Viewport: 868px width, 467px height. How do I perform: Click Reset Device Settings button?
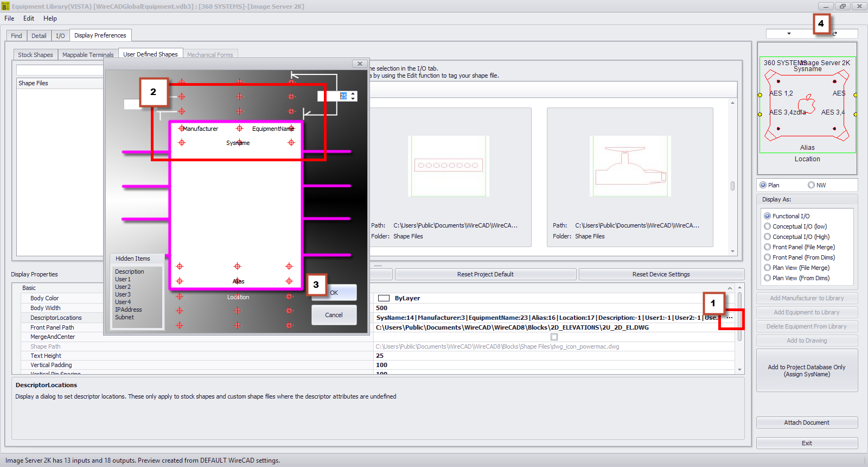click(x=661, y=274)
